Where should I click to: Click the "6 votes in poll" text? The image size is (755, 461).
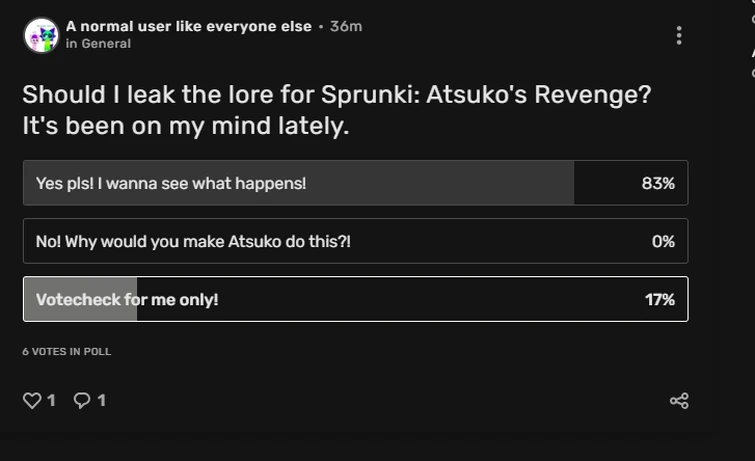point(67,352)
